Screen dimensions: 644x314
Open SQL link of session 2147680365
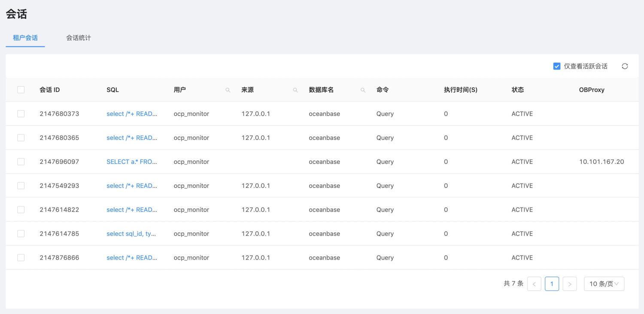point(132,138)
